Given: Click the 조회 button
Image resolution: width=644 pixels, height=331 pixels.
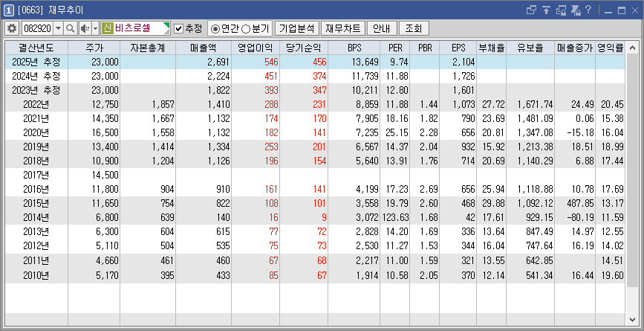Looking at the screenshot, I should click(x=414, y=28).
